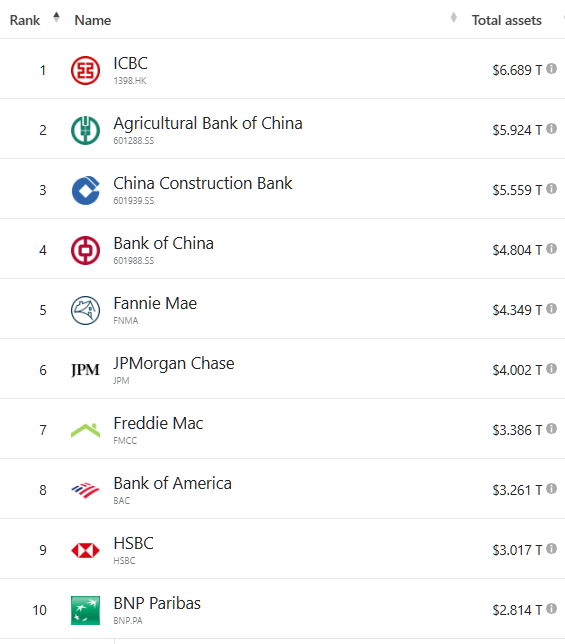Click the Fannie Mae house logo
The height and width of the screenshot is (644, 565).
85,310
